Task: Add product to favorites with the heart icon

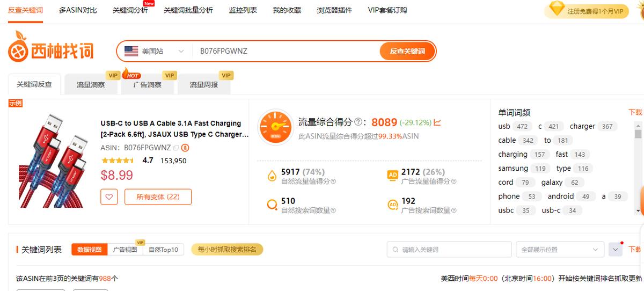Action: tap(109, 197)
